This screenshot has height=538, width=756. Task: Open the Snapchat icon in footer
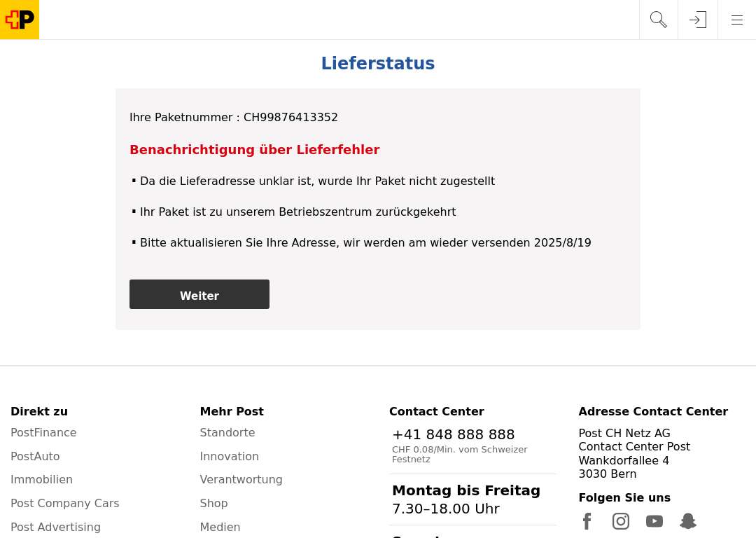coord(688,521)
